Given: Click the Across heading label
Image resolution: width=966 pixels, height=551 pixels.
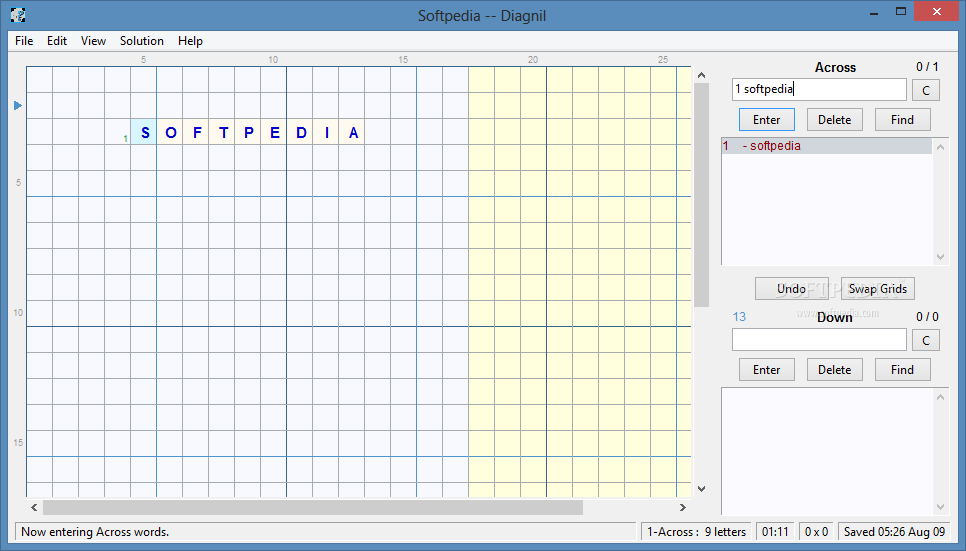Looking at the screenshot, I should pos(835,67).
